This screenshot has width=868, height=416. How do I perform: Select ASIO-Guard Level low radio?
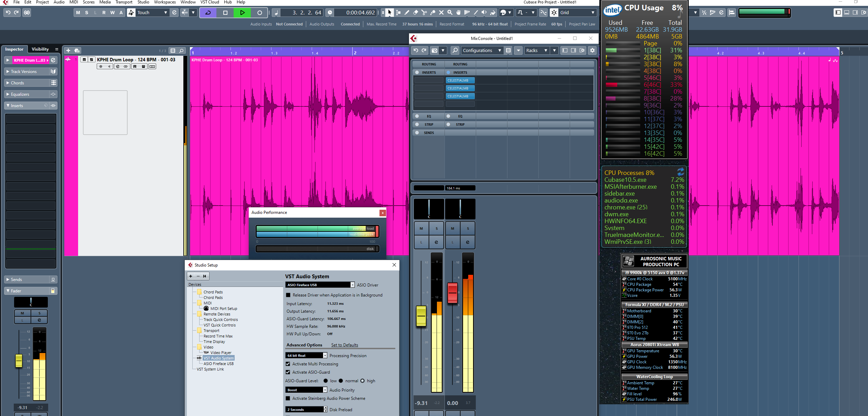click(326, 381)
